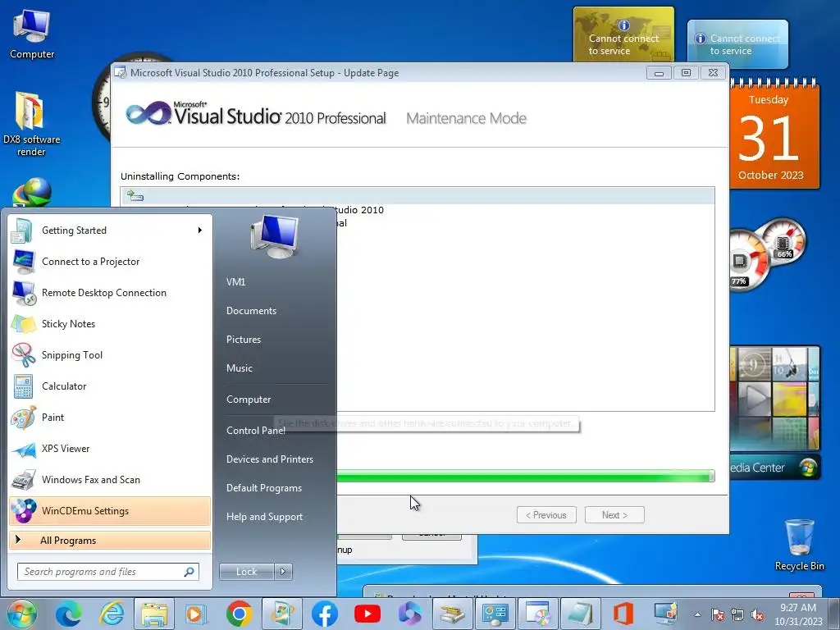Start Paint from the Start menu
Image resolution: width=840 pixels, height=630 pixels.
(x=110, y=418)
